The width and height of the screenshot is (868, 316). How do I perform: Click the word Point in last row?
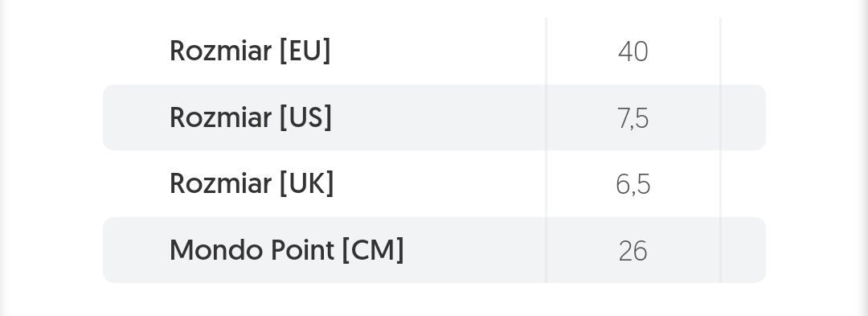(x=302, y=250)
